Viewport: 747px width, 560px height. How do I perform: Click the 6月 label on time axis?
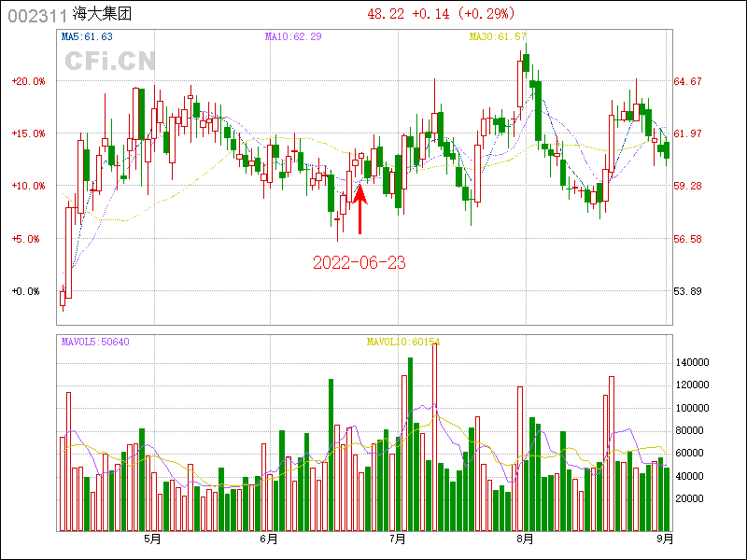269,539
